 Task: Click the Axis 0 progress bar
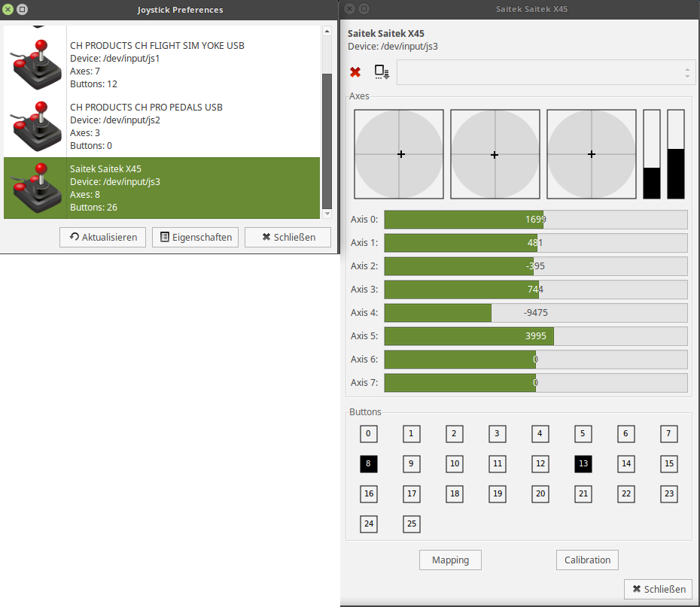coord(536,220)
